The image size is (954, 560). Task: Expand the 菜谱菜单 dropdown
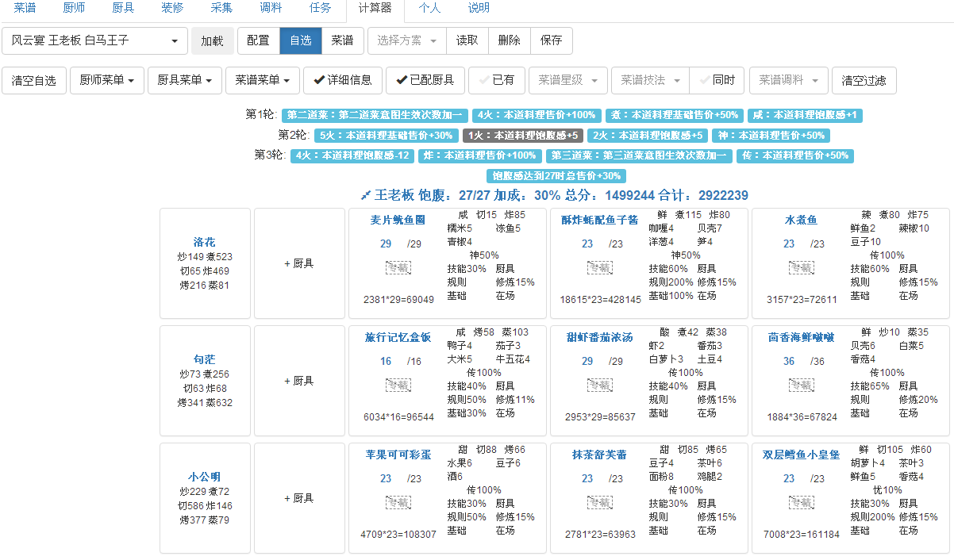click(x=262, y=80)
